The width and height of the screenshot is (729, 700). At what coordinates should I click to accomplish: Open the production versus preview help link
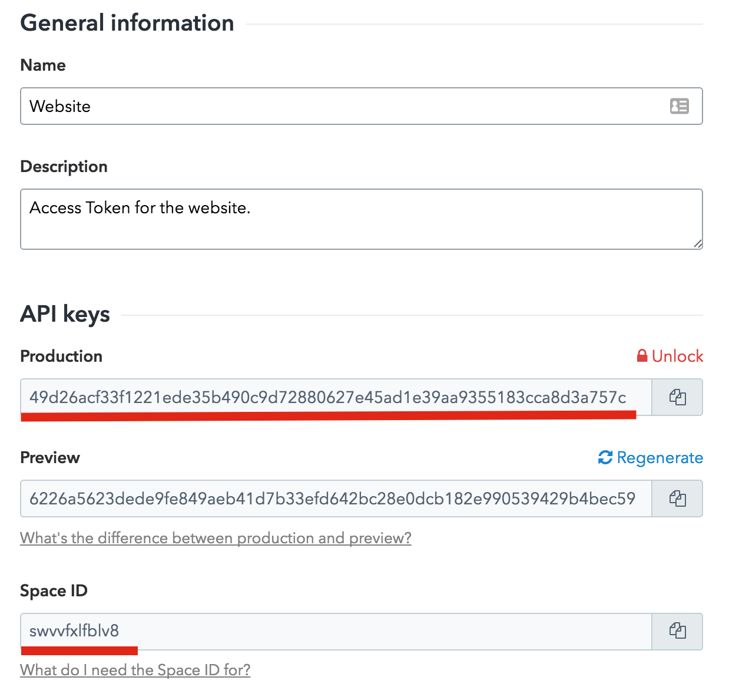point(216,538)
